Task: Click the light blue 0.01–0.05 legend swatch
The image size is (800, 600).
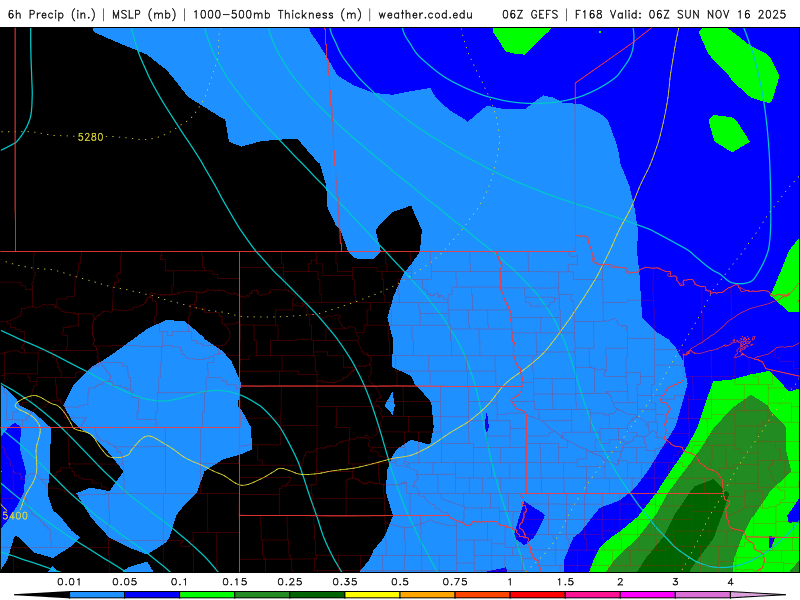Action: point(97,595)
